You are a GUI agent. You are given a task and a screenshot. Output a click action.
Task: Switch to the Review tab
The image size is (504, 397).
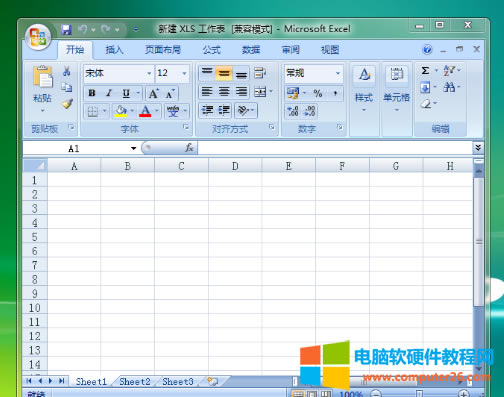pos(290,50)
